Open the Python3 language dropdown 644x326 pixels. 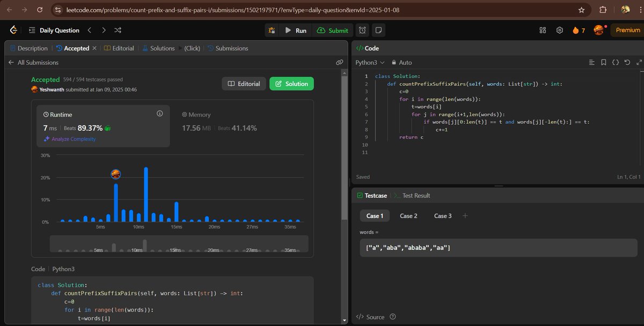point(368,62)
